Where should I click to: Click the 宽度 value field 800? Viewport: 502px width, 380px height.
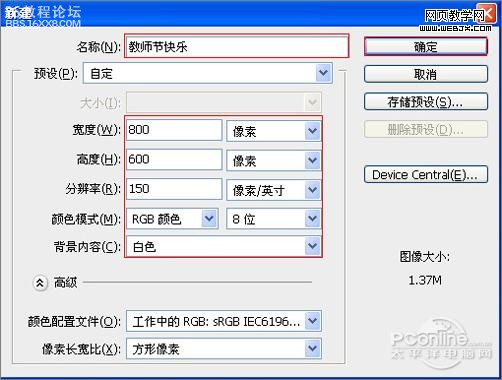(x=174, y=130)
